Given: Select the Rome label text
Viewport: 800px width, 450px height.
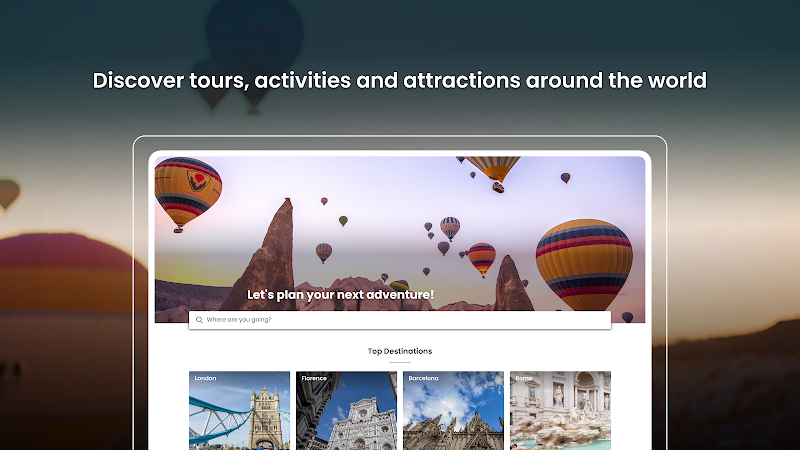Looking at the screenshot, I should [x=523, y=378].
